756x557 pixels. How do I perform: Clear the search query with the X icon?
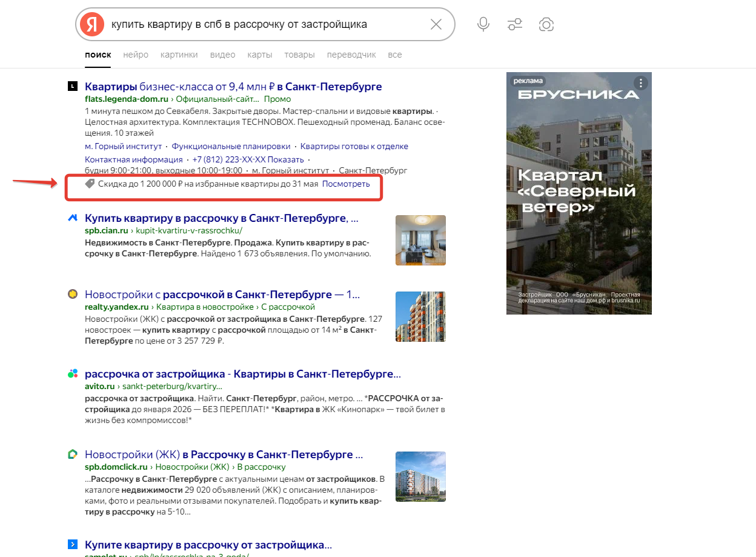point(436,24)
